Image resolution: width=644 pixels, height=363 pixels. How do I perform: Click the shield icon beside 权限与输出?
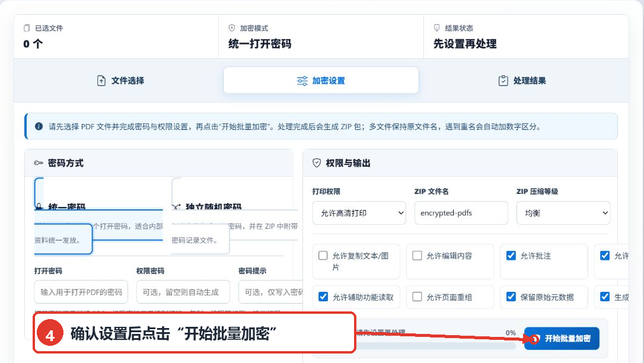[317, 163]
